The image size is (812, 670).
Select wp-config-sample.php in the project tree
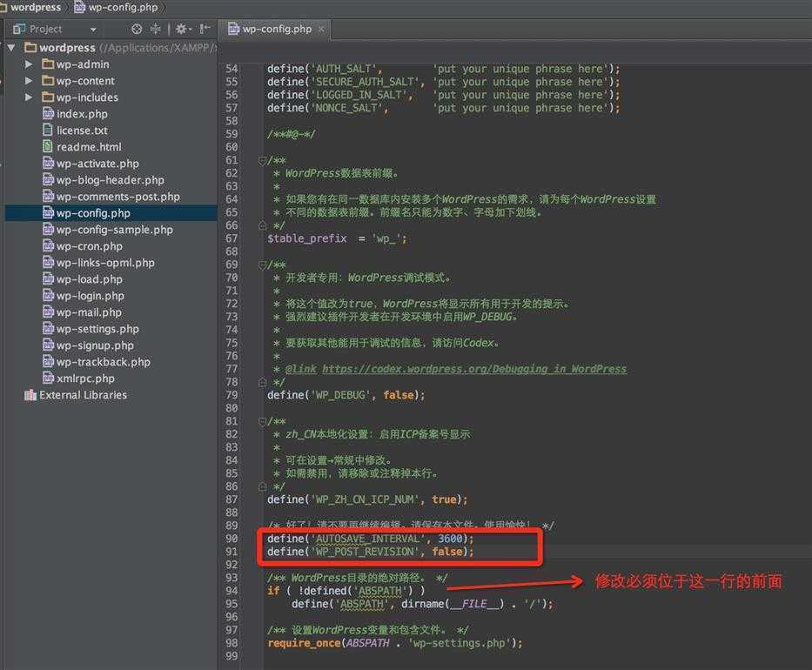coord(115,230)
